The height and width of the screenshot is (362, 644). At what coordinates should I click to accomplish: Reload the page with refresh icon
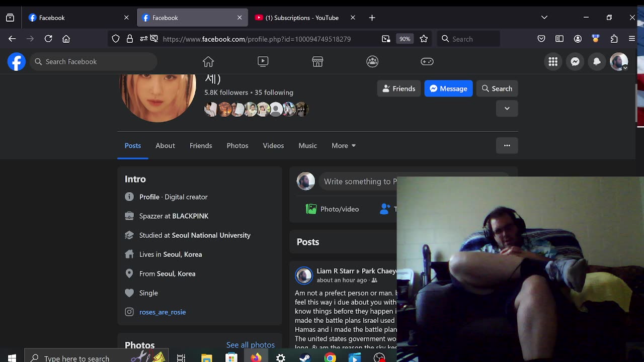48,39
